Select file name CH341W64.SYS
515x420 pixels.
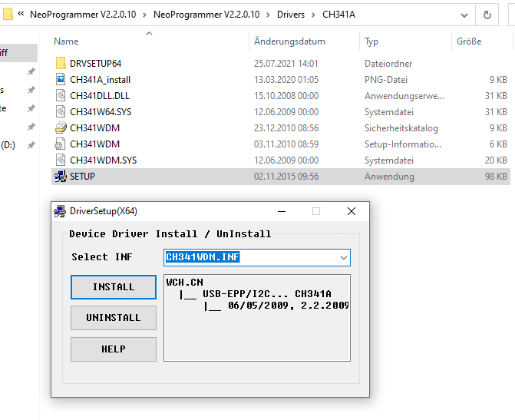click(101, 112)
